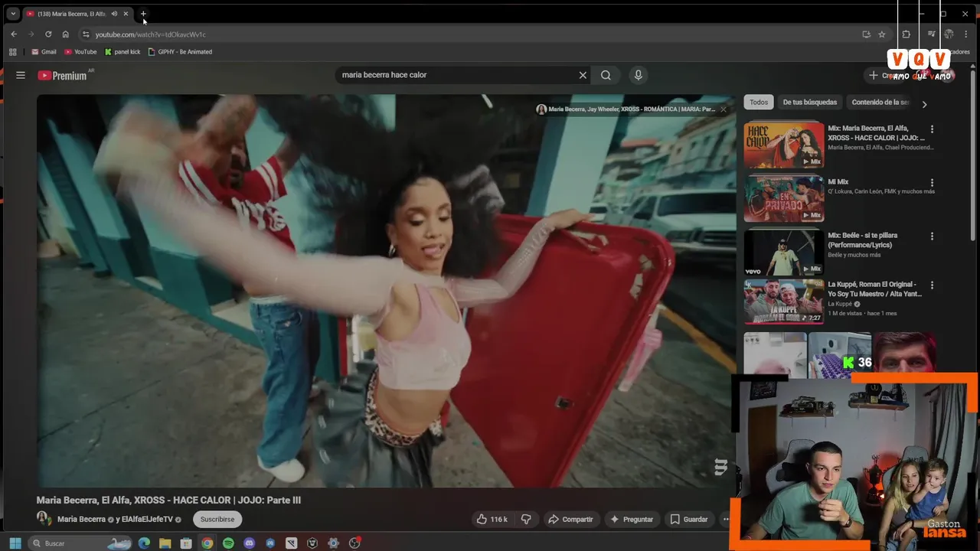
Task: Share the video via Compartir
Action: tap(570, 519)
